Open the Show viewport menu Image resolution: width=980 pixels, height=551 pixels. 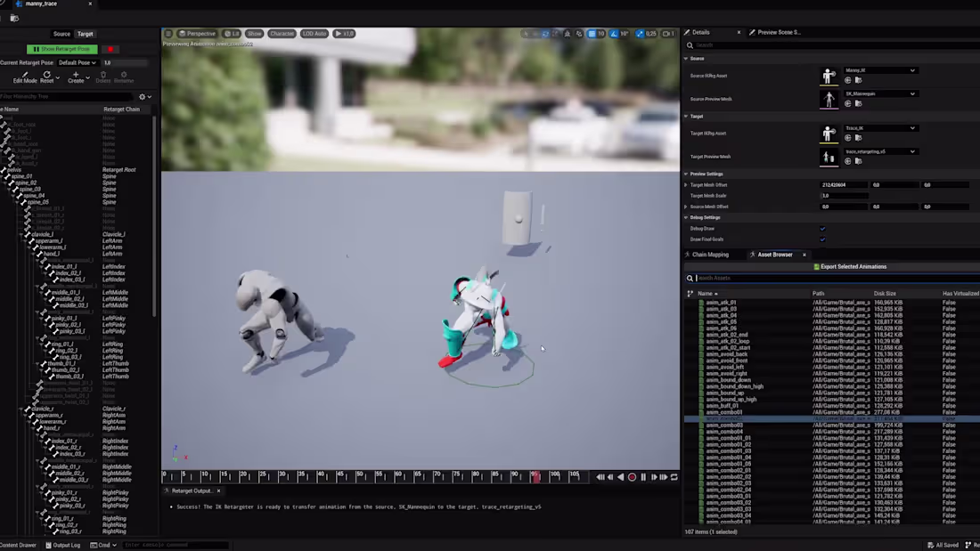pyautogui.click(x=254, y=33)
